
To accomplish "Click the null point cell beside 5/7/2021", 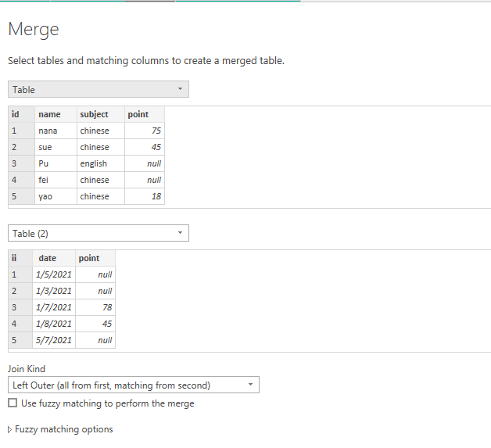I will [95, 340].
